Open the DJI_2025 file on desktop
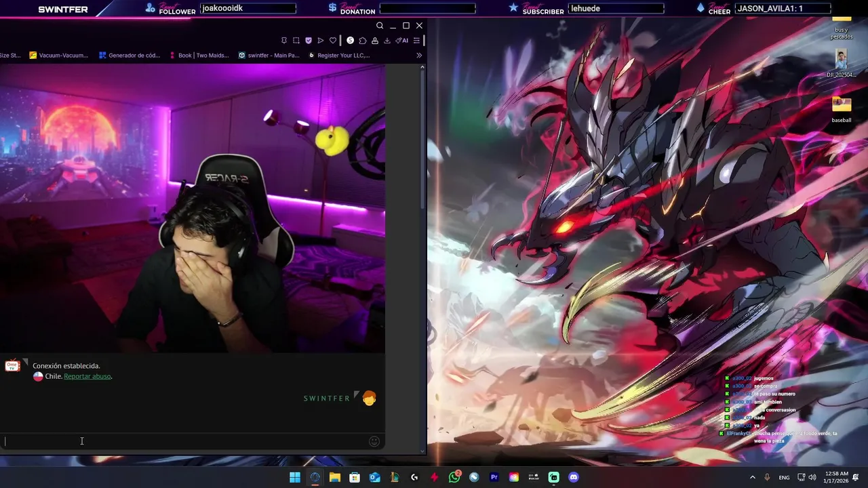 coord(842,64)
